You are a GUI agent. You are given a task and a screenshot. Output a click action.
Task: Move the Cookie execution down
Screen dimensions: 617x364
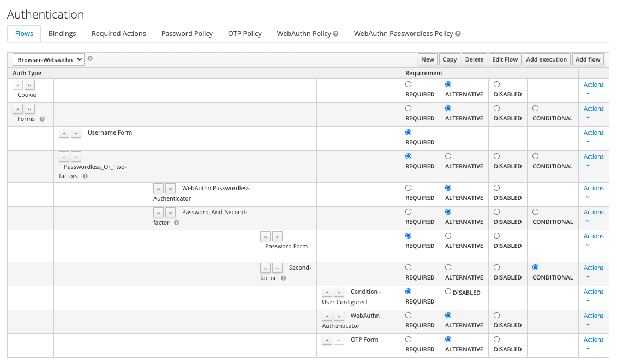[x=29, y=84]
